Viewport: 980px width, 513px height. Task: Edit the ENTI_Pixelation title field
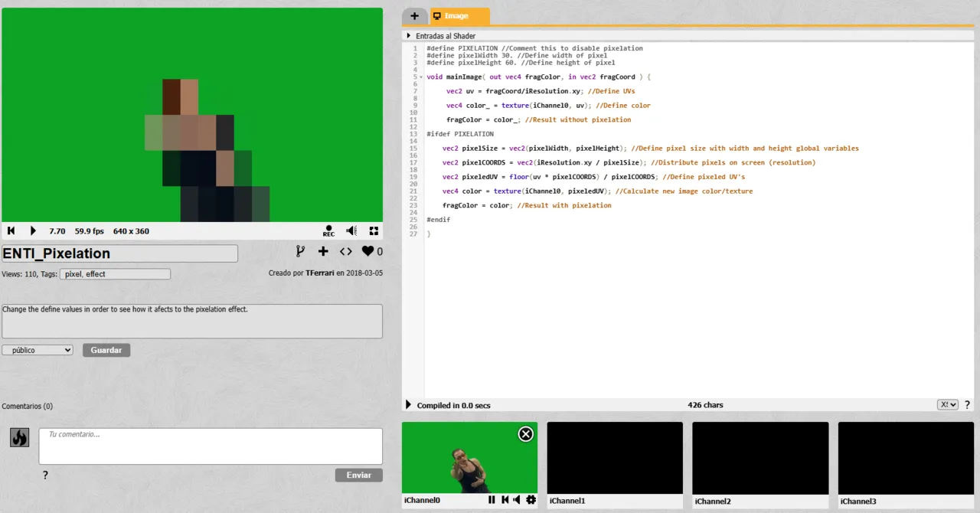click(x=120, y=253)
